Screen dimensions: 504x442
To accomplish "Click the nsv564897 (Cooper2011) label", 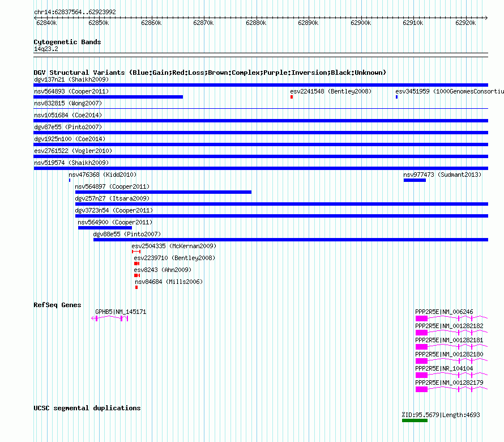I will (x=112, y=186).
